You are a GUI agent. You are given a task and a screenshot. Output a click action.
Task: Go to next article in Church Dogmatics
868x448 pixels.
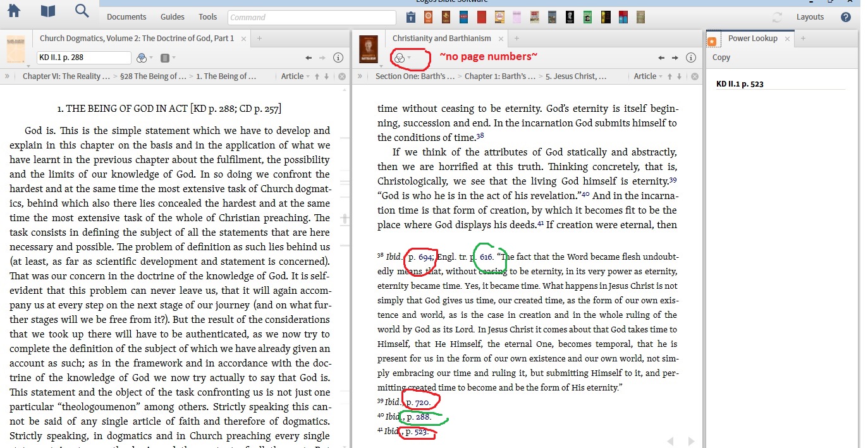coord(326,76)
